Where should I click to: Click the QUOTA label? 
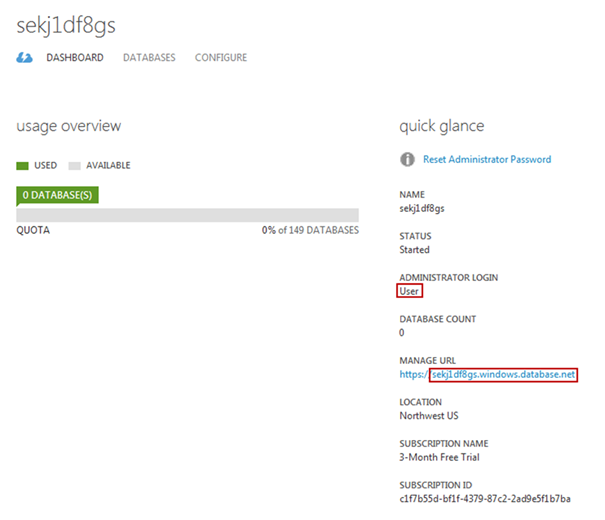click(x=33, y=230)
